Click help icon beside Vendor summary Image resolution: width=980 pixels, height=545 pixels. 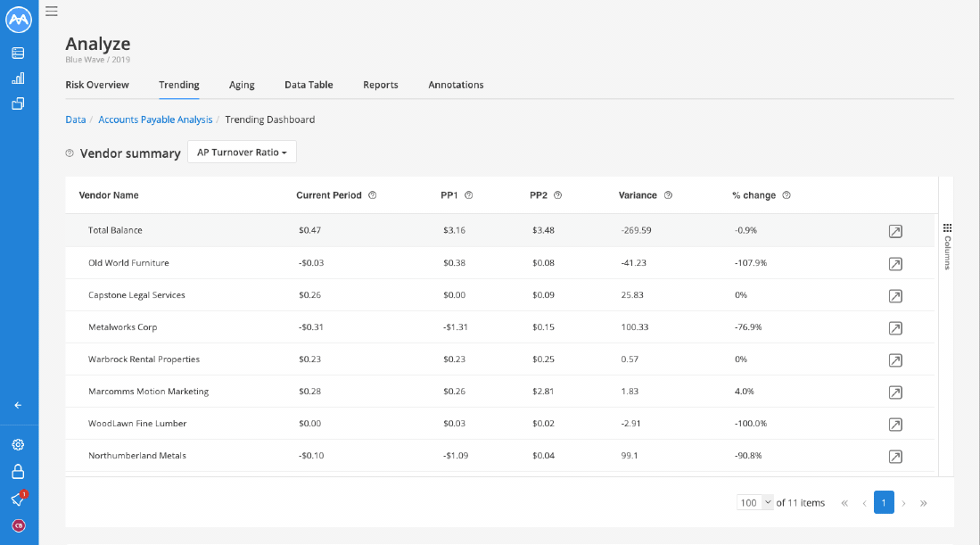(70, 153)
